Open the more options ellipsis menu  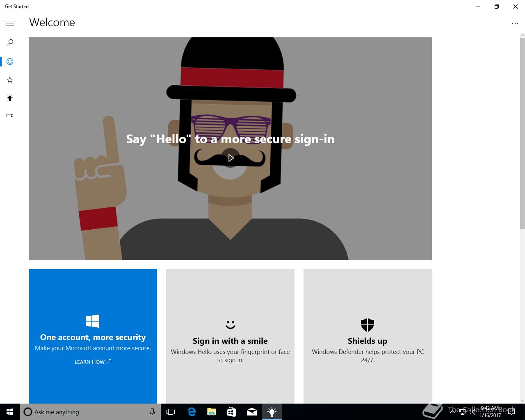(x=515, y=23)
